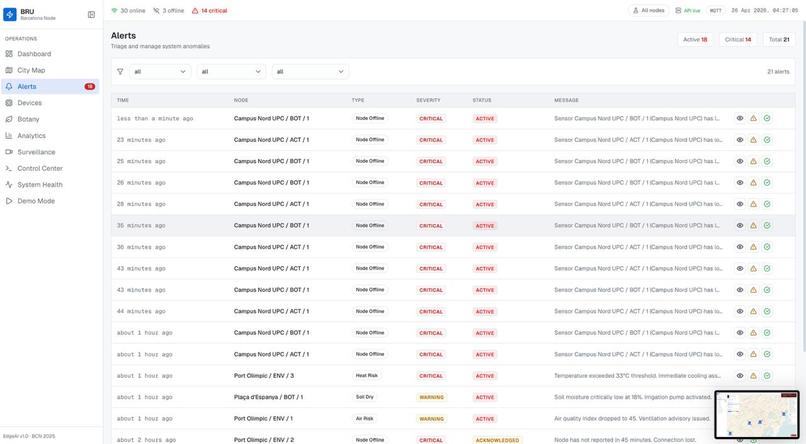Click the date and time in top bar

click(x=764, y=10)
